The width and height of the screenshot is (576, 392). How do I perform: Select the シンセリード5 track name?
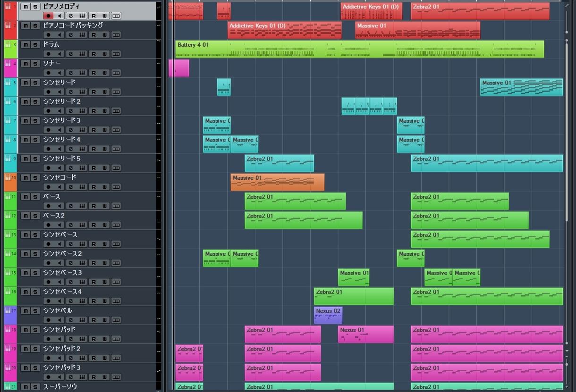(x=62, y=158)
